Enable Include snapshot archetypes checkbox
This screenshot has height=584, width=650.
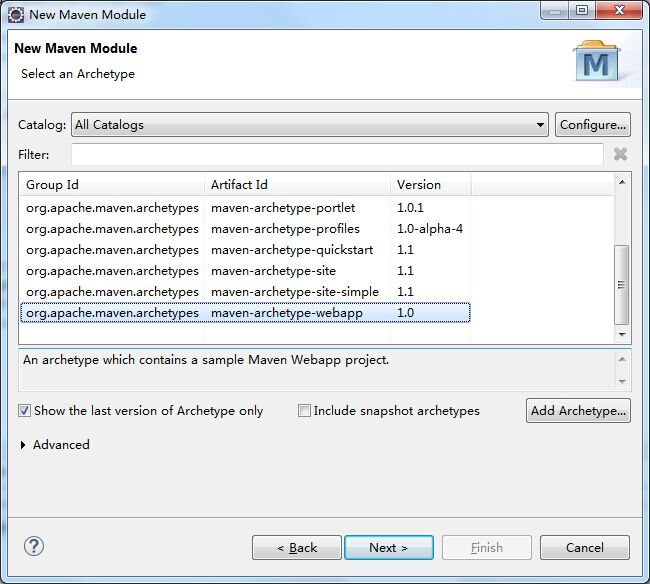click(304, 411)
